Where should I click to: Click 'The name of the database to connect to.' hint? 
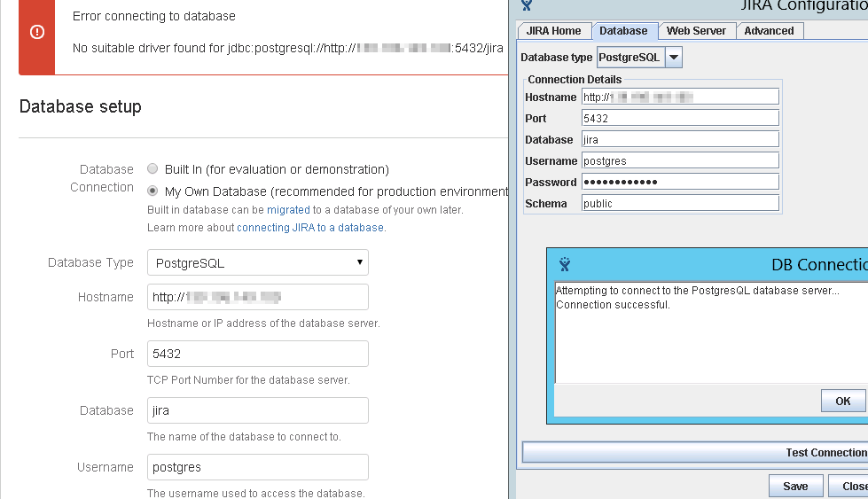point(244,436)
